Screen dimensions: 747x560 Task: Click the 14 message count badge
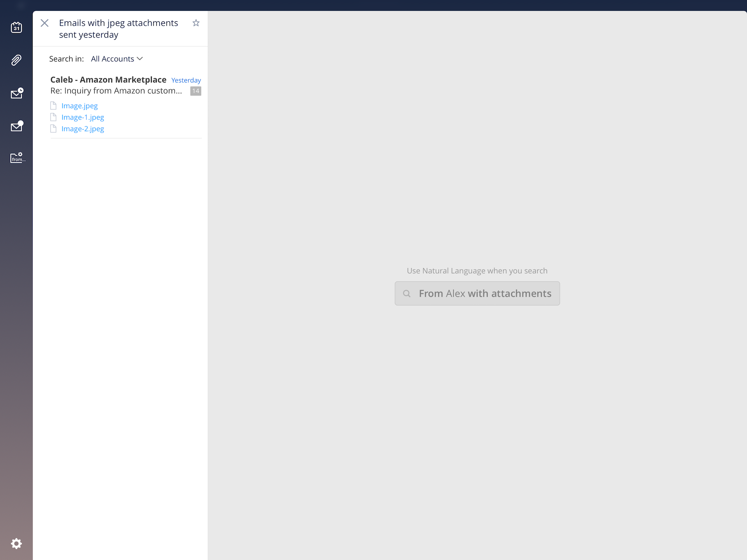(196, 91)
